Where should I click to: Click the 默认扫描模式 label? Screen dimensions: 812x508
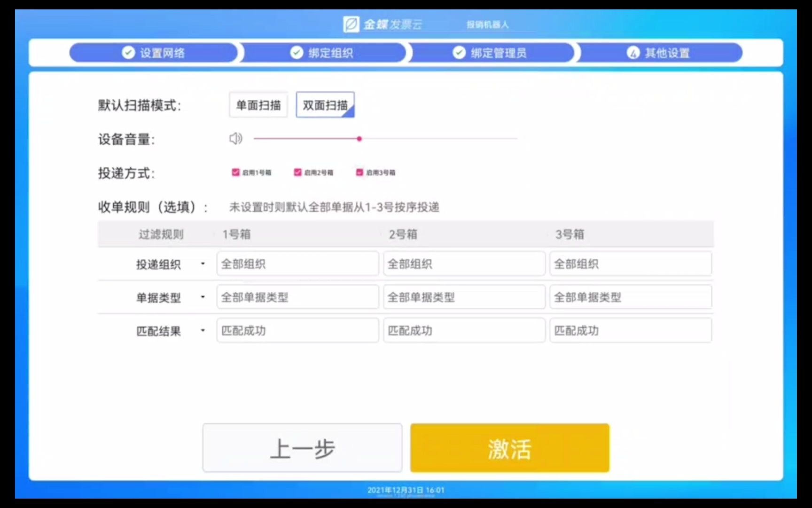(x=139, y=105)
